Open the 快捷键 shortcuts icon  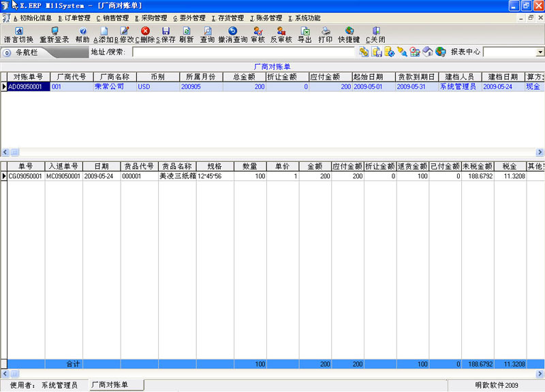point(349,31)
